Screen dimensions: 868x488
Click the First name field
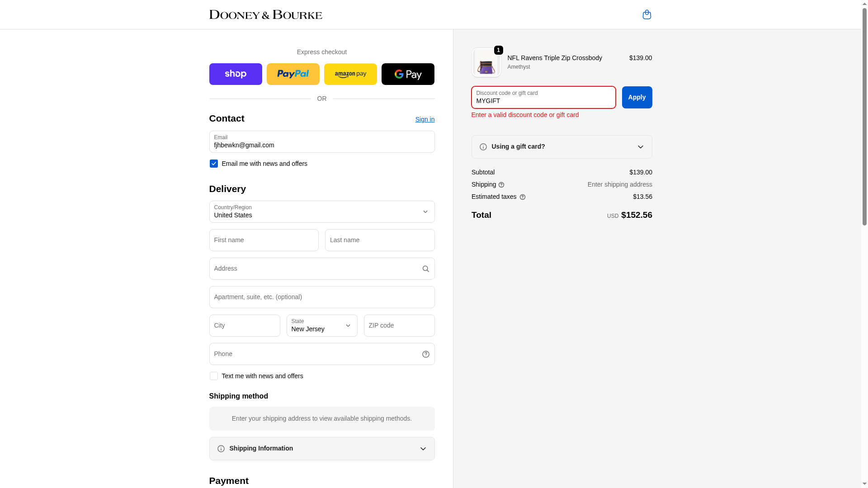[264, 240]
